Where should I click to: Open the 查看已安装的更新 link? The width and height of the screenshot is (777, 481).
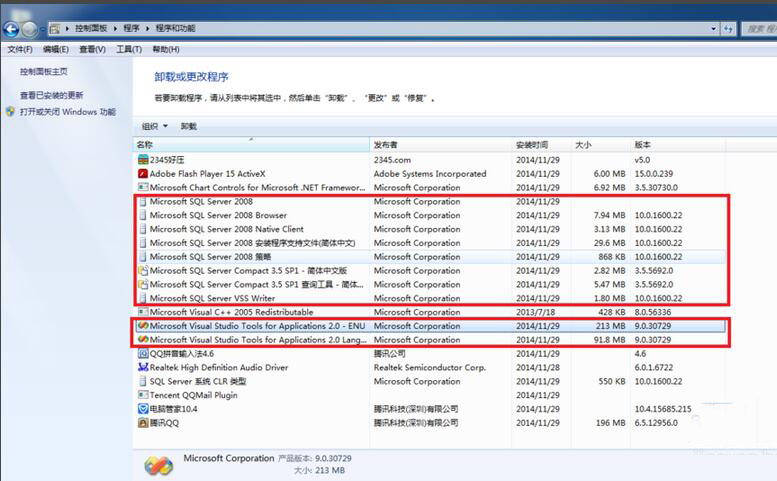[52, 95]
